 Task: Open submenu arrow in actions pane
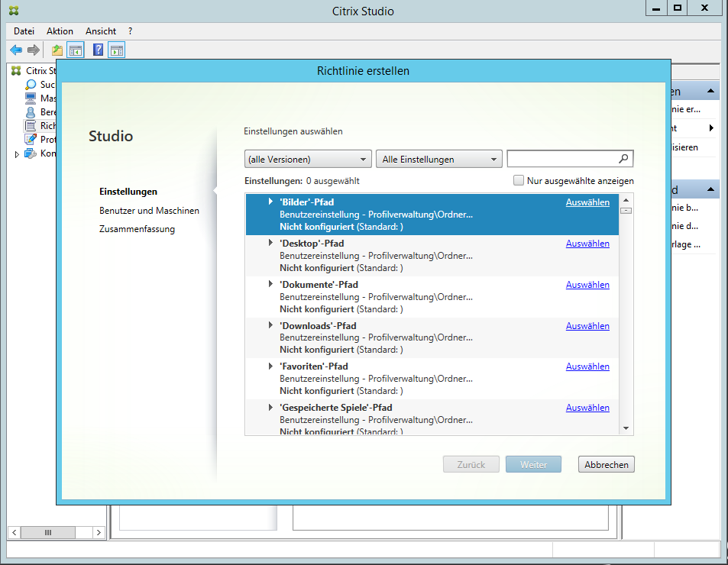[711, 128]
